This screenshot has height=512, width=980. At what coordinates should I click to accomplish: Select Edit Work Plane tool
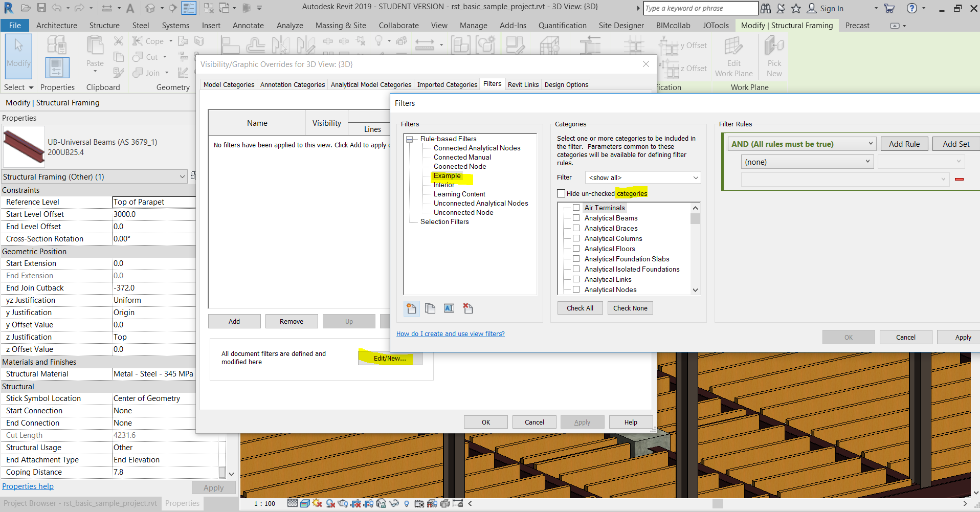coord(733,56)
